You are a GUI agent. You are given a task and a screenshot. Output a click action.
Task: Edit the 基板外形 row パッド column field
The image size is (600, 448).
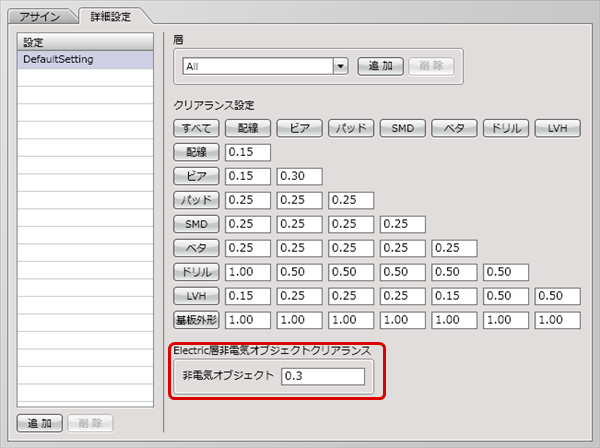point(351,320)
